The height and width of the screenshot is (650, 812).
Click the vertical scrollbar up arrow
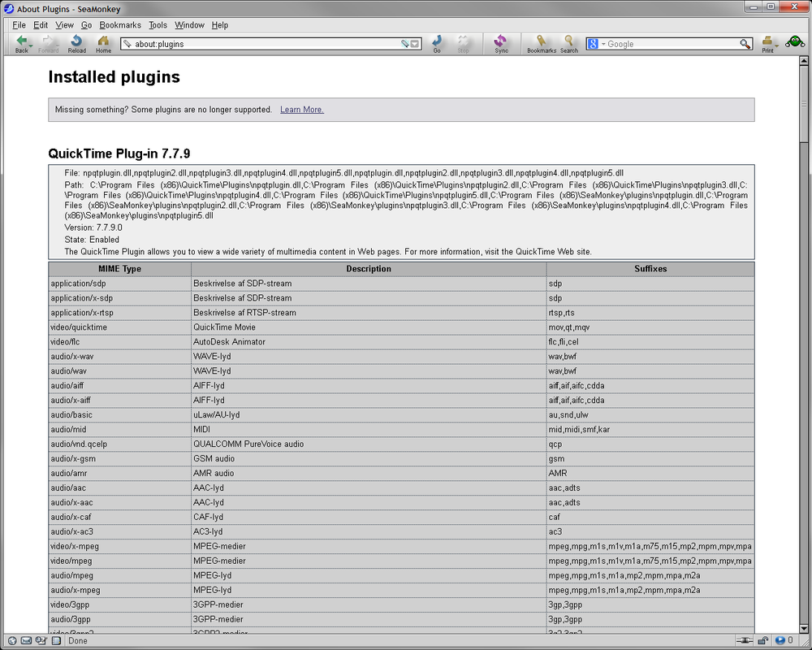(804, 61)
